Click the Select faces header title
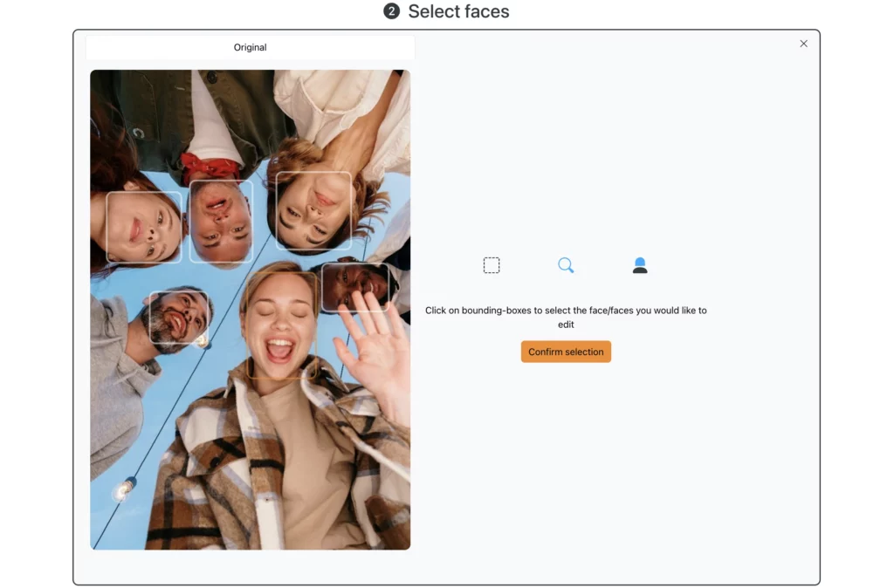 [457, 12]
